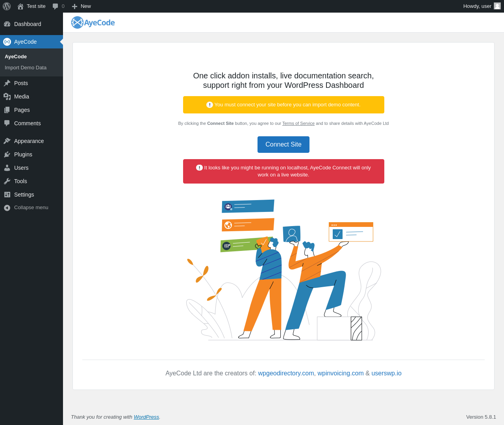Click the yellow connect-site notice text
Screen dimensions: 504x425
coord(287,105)
